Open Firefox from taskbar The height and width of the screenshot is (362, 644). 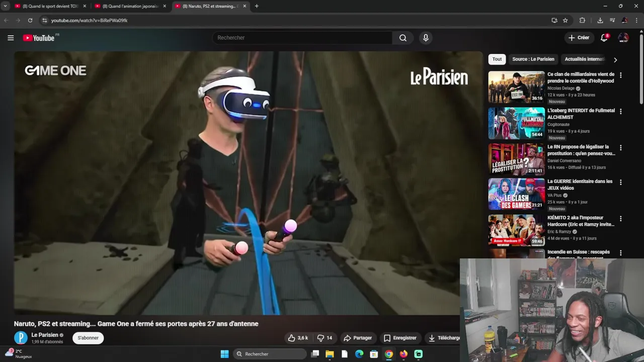pyautogui.click(x=404, y=354)
